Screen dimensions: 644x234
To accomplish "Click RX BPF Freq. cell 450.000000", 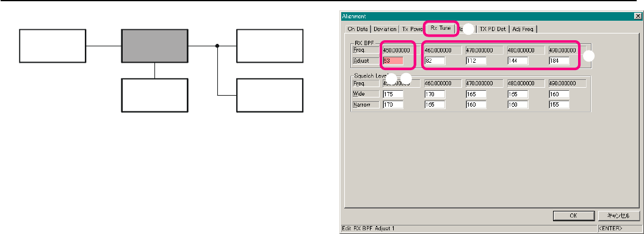I will click(x=401, y=50).
